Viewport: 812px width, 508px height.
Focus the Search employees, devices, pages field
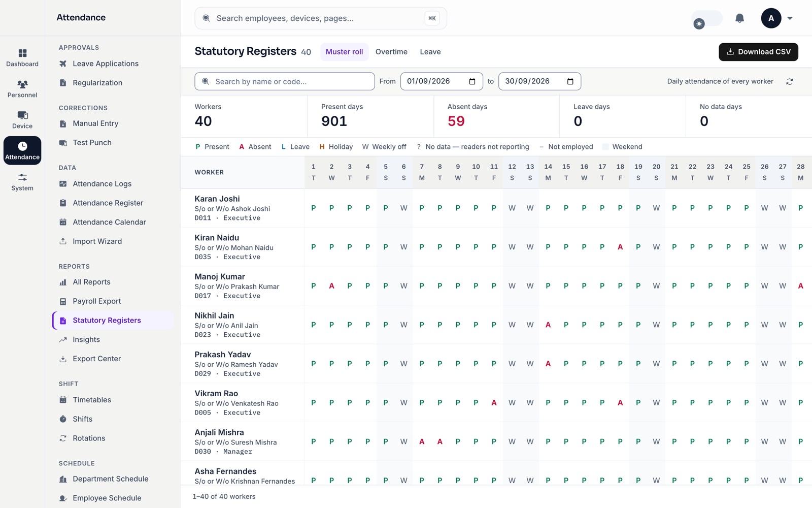pos(321,18)
